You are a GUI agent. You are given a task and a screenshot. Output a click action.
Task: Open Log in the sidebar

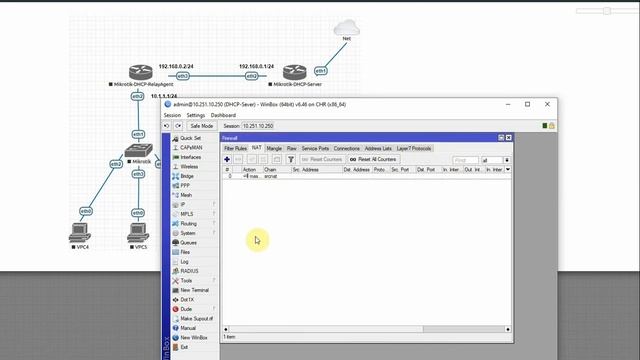(x=184, y=262)
